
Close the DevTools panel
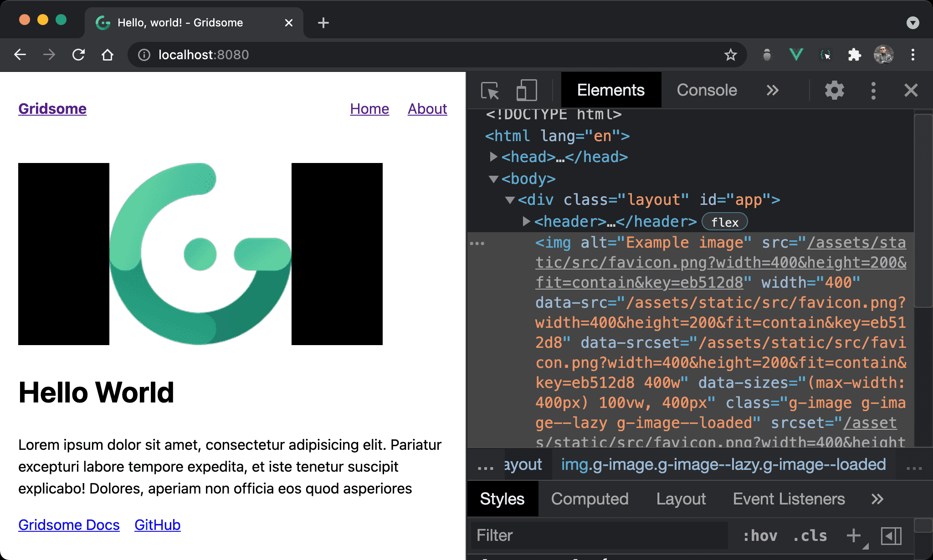pyautogui.click(x=911, y=90)
